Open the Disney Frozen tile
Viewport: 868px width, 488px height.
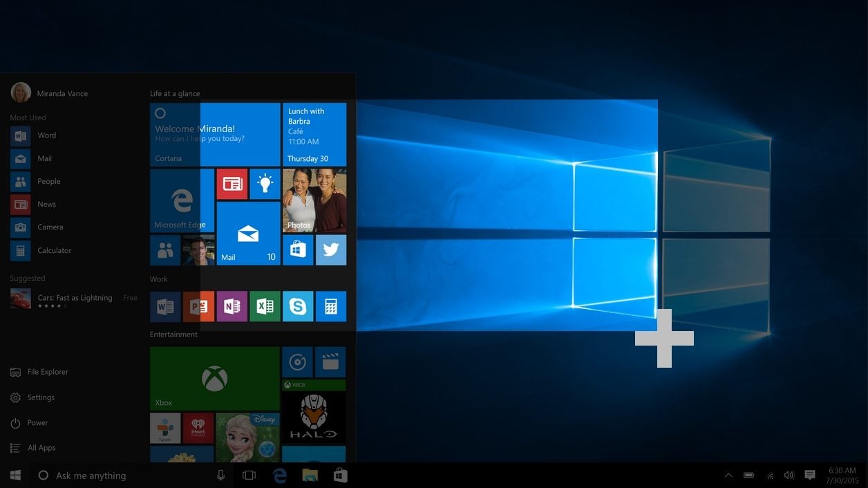[x=247, y=438]
